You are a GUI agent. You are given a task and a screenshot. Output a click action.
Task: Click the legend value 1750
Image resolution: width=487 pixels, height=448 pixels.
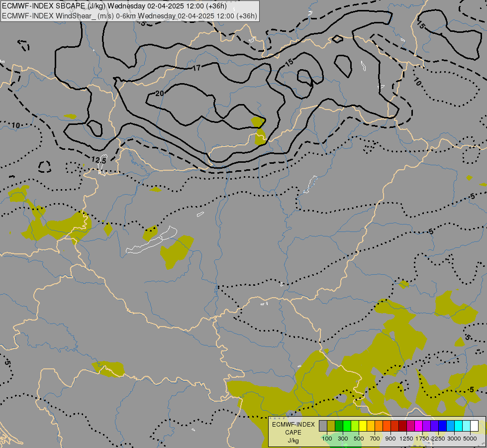click(x=422, y=439)
